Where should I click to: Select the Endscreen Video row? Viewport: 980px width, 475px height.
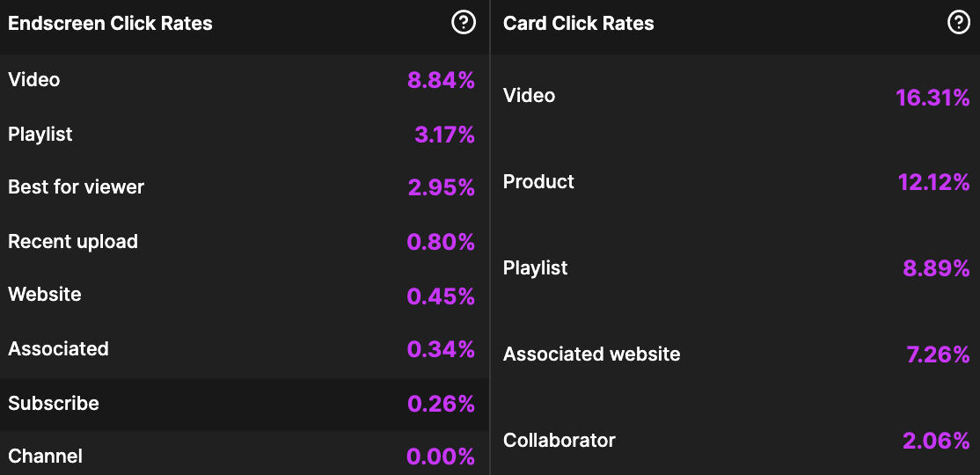point(245,81)
